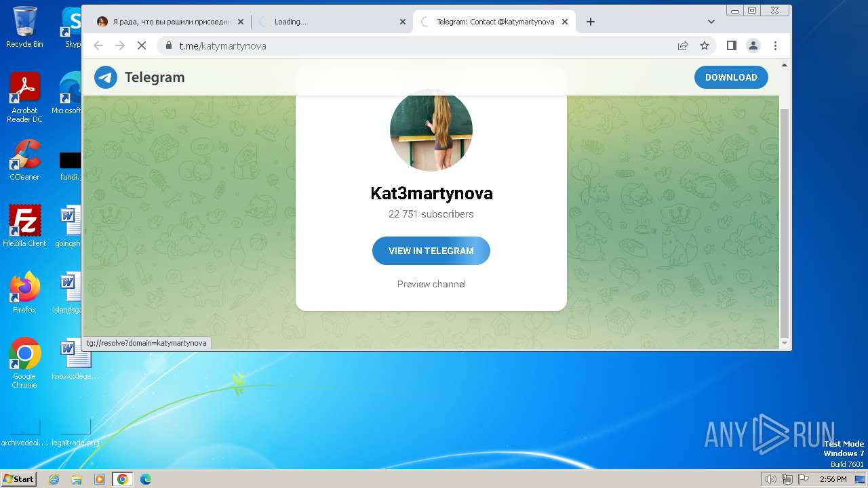Open Recycle Bin desktop icon

tap(24, 27)
